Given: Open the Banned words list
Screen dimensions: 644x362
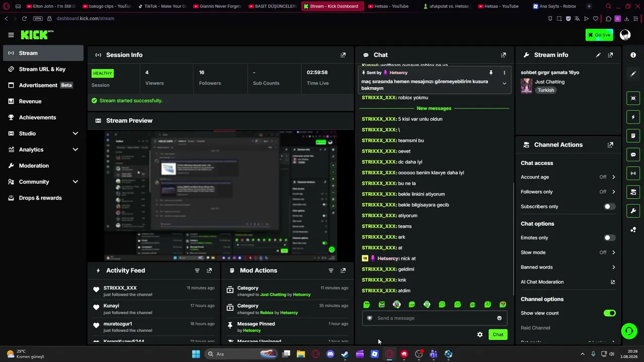Looking at the screenshot, I should coord(568,267).
